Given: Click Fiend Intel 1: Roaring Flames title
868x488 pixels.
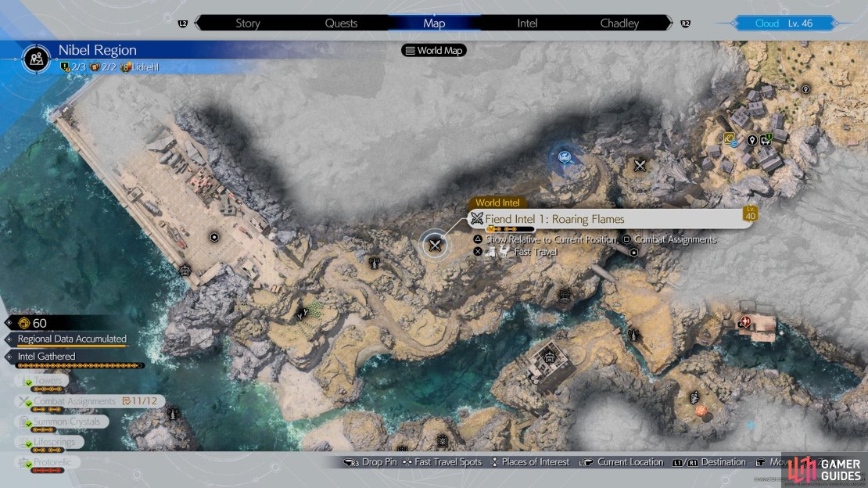Looking at the screenshot, I should (x=554, y=219).
